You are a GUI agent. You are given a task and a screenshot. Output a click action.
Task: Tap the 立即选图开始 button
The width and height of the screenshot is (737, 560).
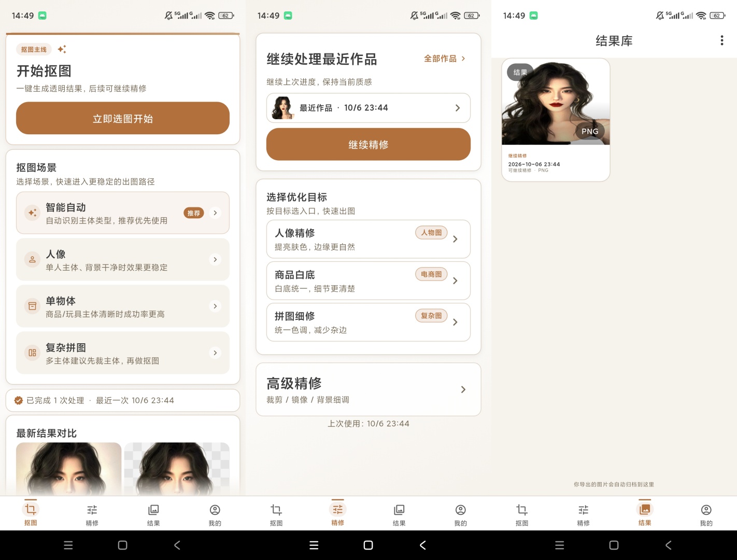click(123, 118)
